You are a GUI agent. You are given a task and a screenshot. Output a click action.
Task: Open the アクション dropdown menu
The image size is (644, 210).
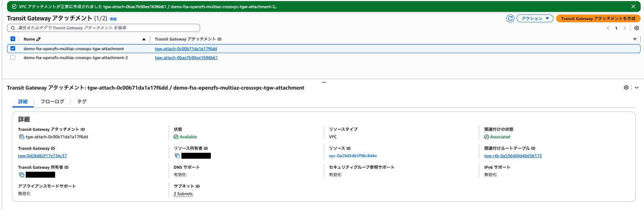pyautogui.click(x=535, y=19)
